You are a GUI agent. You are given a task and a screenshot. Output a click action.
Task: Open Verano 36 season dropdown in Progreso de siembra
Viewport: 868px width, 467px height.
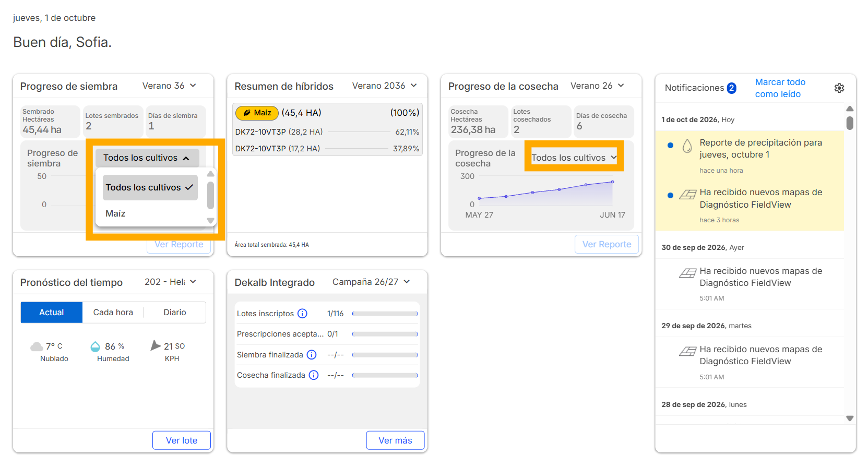[169, 86]
